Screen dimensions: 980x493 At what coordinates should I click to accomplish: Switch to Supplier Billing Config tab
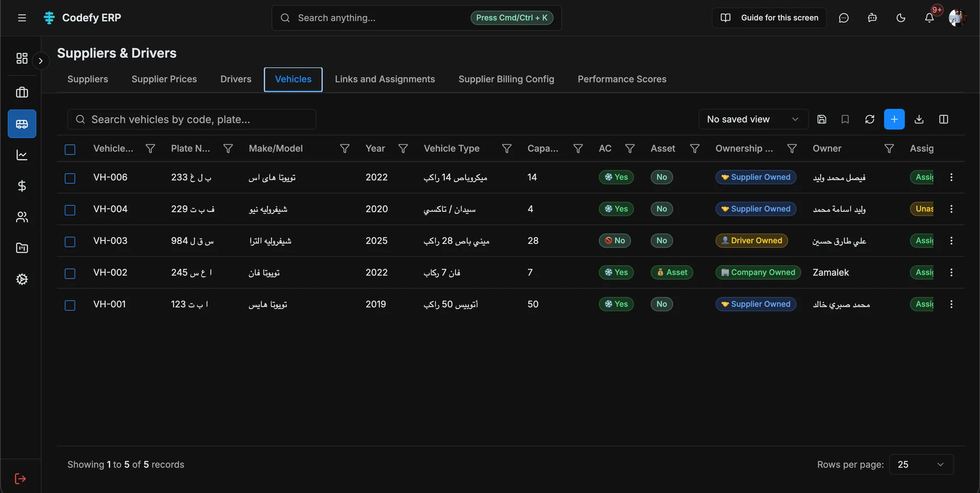[x=506, y=79]
